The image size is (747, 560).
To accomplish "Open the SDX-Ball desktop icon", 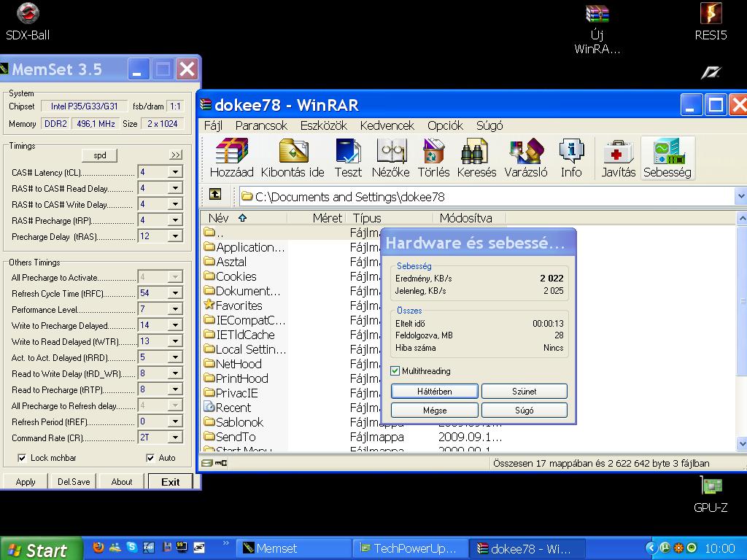I will [x=28, y=21].
